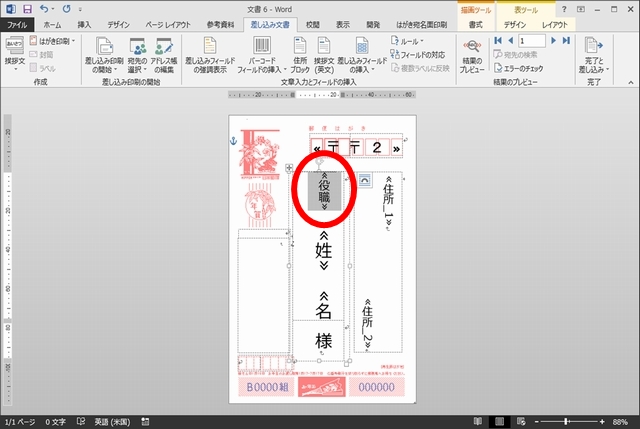640x429 pixels.
Task: Switch to Read Mode view icon
Action: point(478,421)
